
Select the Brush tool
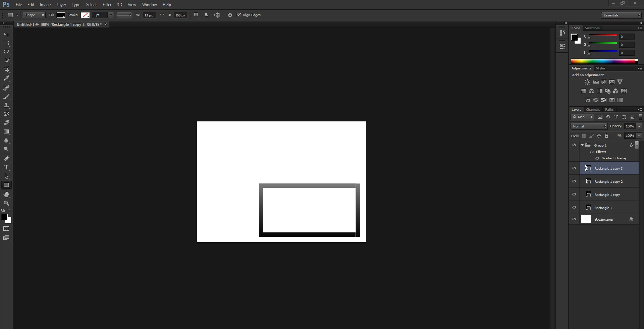6,97
